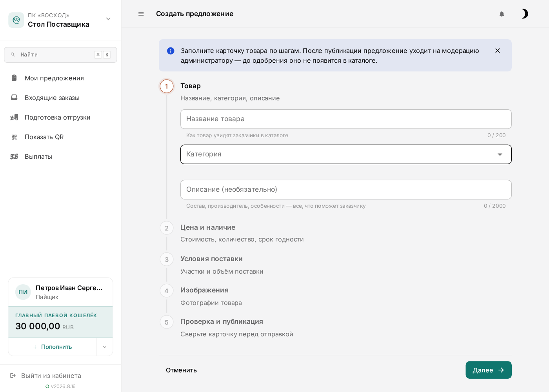This screenshot has width=549, height=392.
Task: Click the Найти search field
Action: [60, 55]
